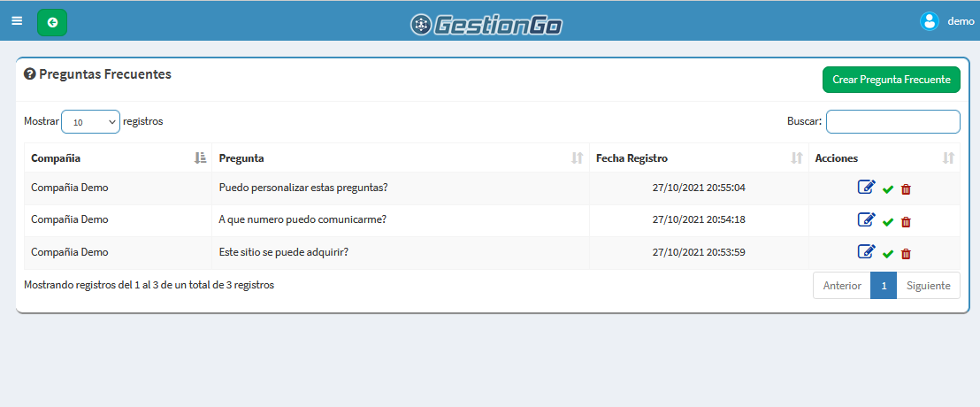Click check for 'A que numero puedo comunicarme?'
Image resolution: width=980 pixels, height=407 pixels.
pyautogui.click(x=887, y=222)
